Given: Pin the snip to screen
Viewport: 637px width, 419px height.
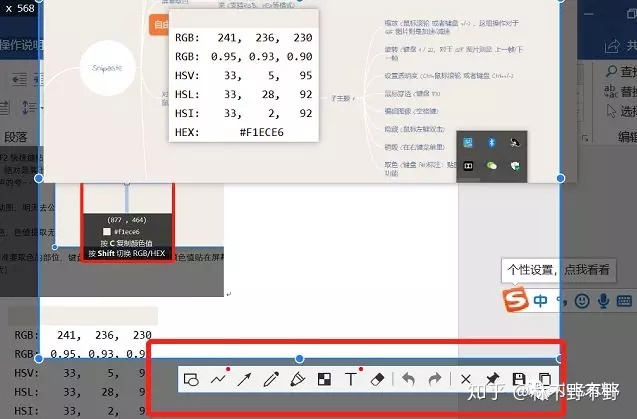Looking at the screenshot, I should tap(492, 379).
